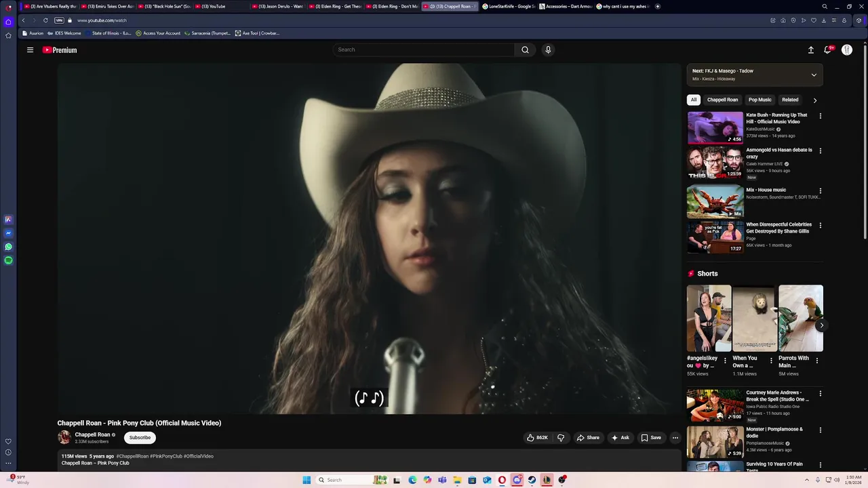Open Opera sidebar settings three dots
868x488 pixels.
(x=8, y=464)
